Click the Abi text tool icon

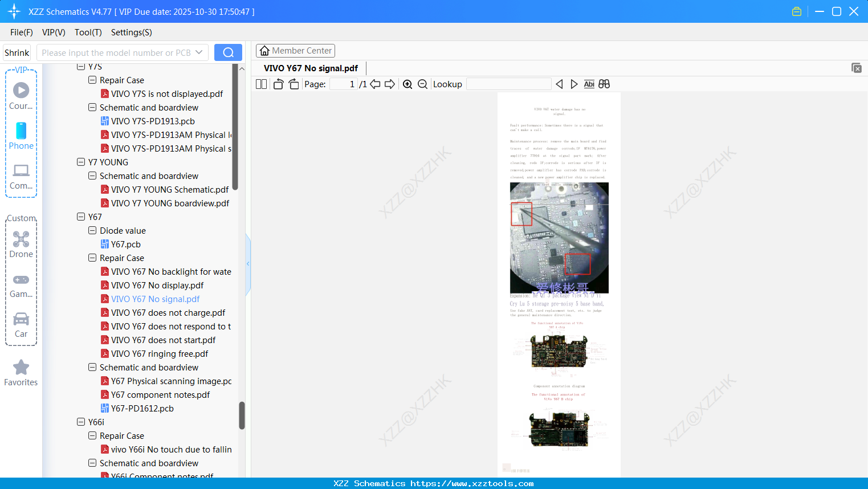click(x=589, y=84)
